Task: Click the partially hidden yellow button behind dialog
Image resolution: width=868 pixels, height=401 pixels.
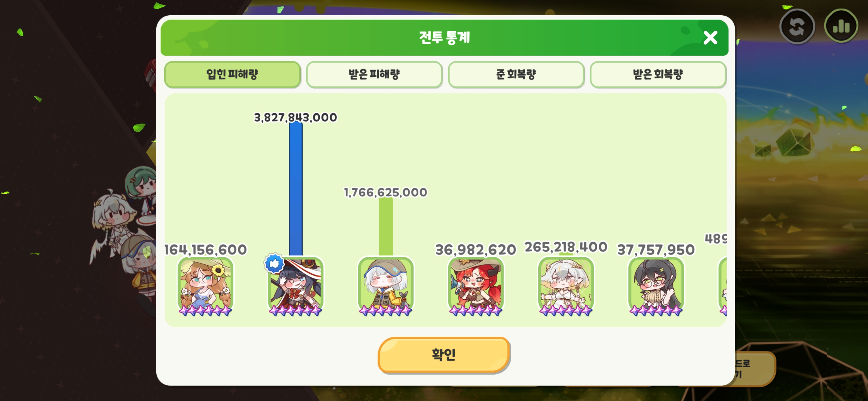Action: point(754,369)
